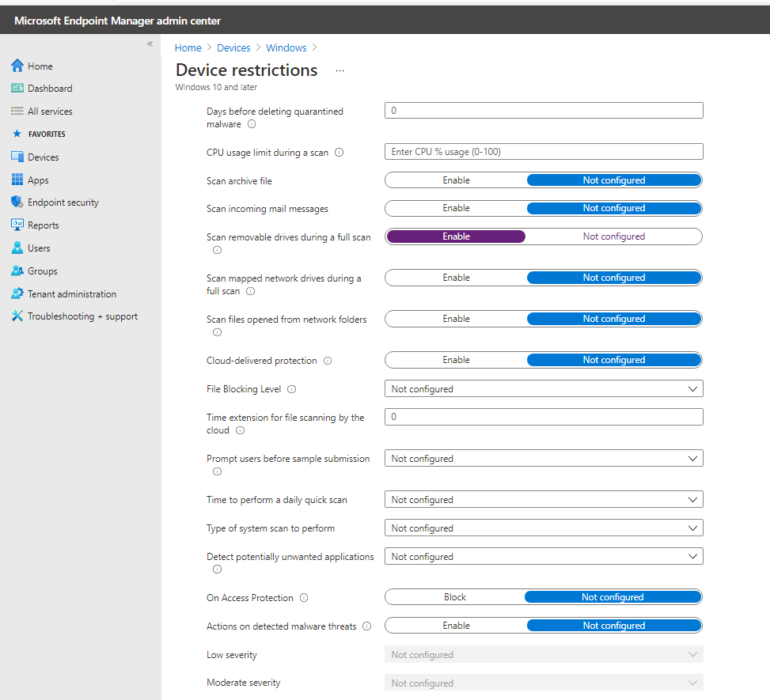770x700 pixels.
Task: Click the CPU usage limit input field
Action: pyautogui.click(x=543, y=152)
